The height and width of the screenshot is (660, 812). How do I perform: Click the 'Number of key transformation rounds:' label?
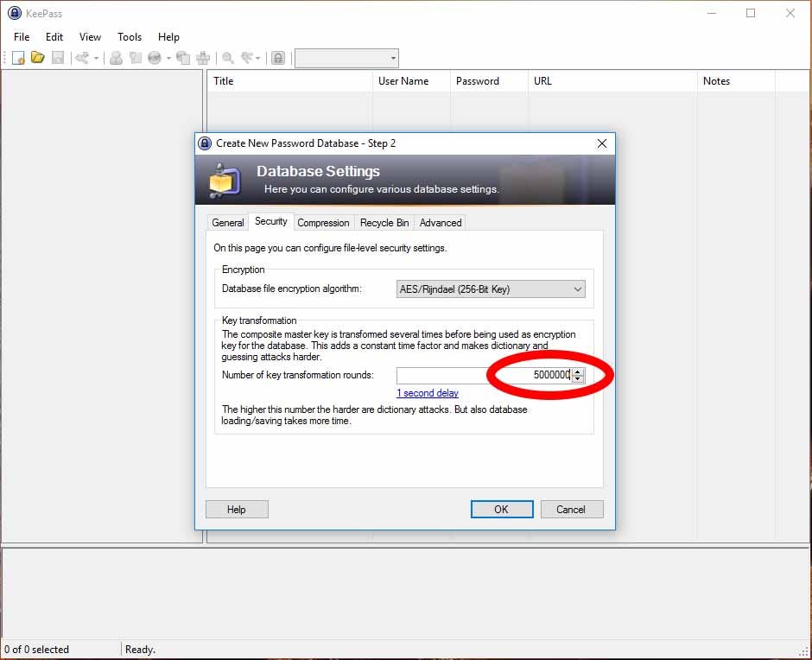298,375
